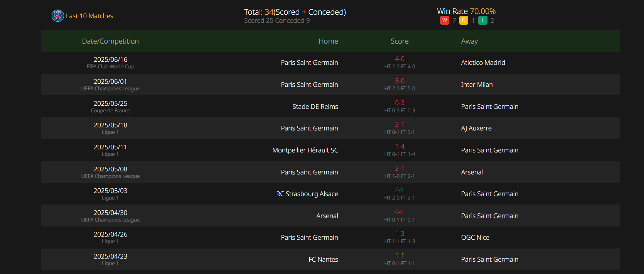Click the yellow D draws badge
This screenshot has width=644, height=274.
(x=464, y=20)
